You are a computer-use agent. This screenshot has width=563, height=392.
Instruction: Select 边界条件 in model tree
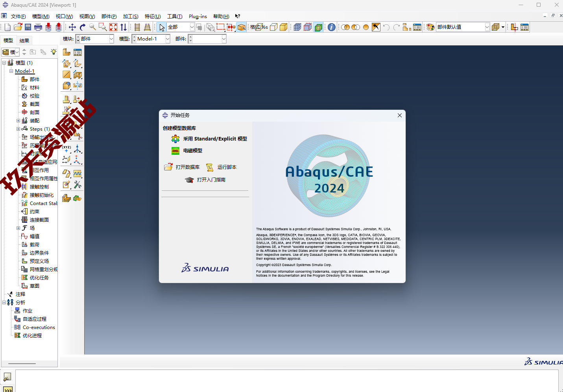coord(39,253)
